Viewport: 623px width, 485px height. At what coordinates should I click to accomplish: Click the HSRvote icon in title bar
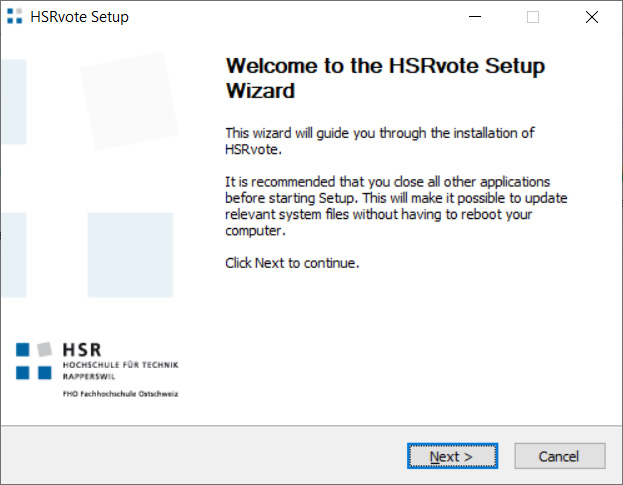[14, 17]
